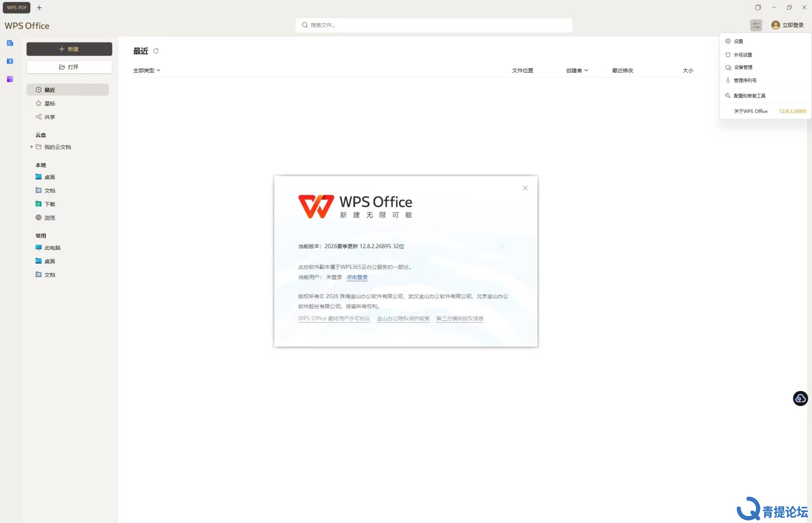This screenshot has height=523, width=812.
Task: Choose 管理序列号 from the settings menu
Action: (765, 80)
